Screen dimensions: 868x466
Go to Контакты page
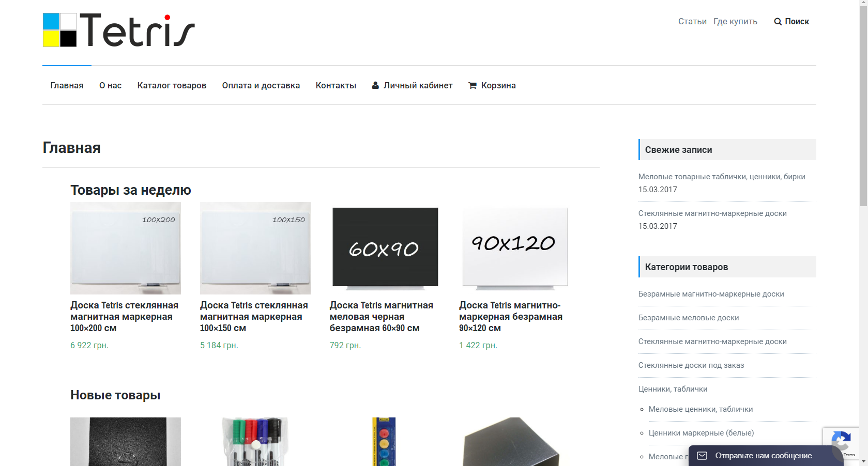336,85
